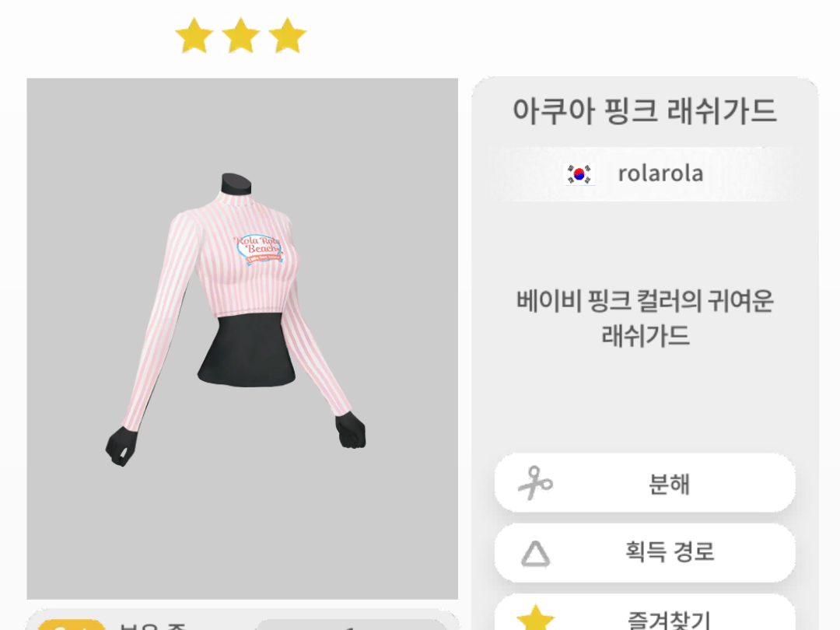The height and width of the screenshot is (630, 840).
Task: Click the scissors icon for disassembly
Action: tap(535, 483)
